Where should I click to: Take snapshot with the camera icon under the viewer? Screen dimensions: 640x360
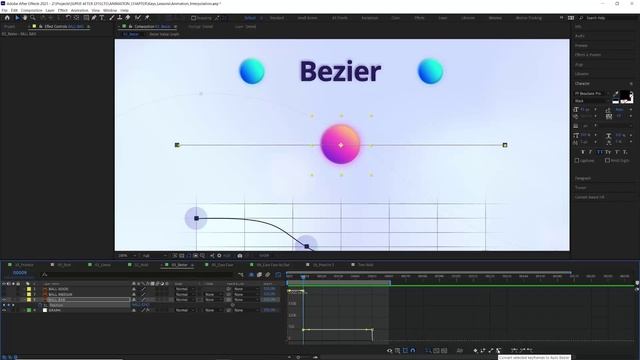[240, 256]
